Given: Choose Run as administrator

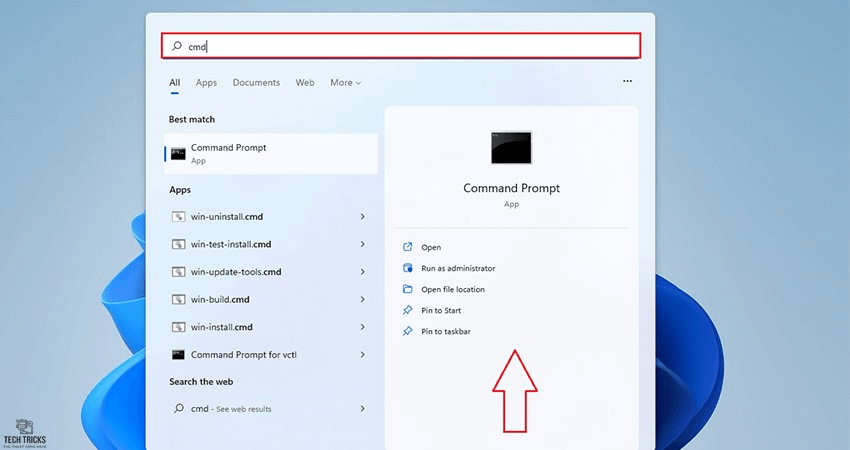Looking at the screenshot, I should pos(458,268).
